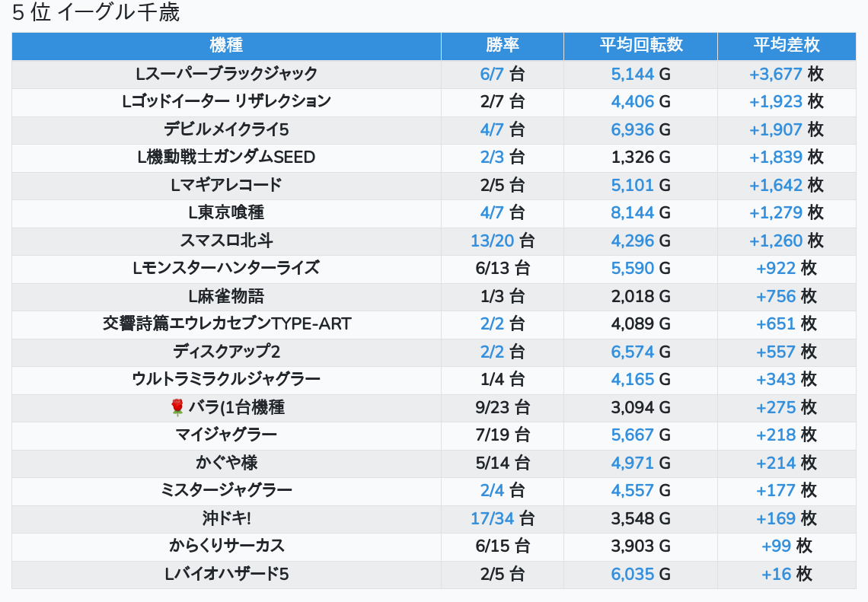Click the 機種 column header

coord(226,46)
